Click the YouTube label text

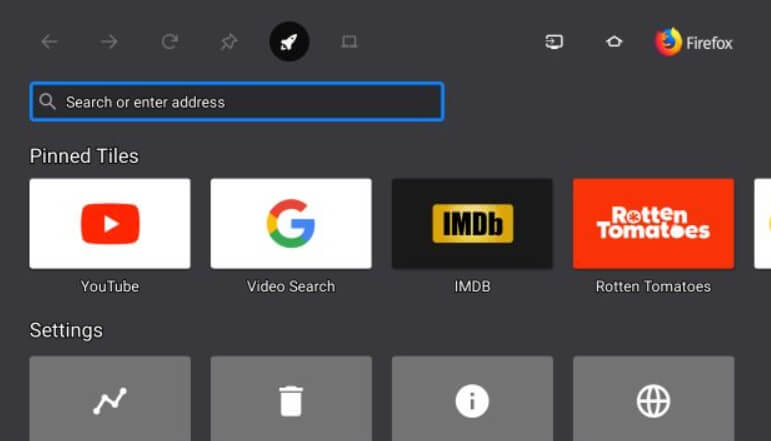[x=110, y=287]
